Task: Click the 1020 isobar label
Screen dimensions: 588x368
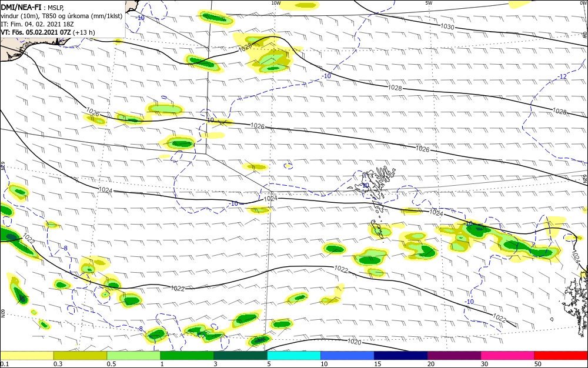Action: click(x=354, y=342)
